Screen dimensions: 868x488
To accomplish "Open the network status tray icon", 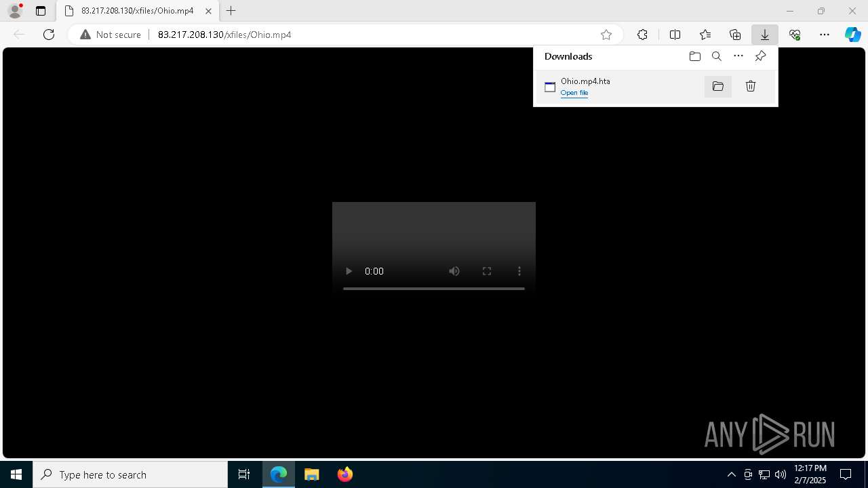I will 764,474.
